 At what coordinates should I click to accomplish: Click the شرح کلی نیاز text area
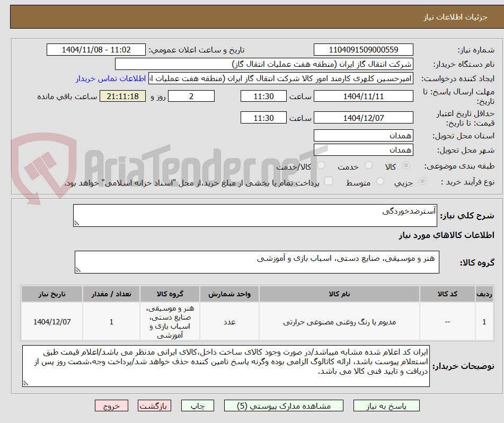(255, 215)
